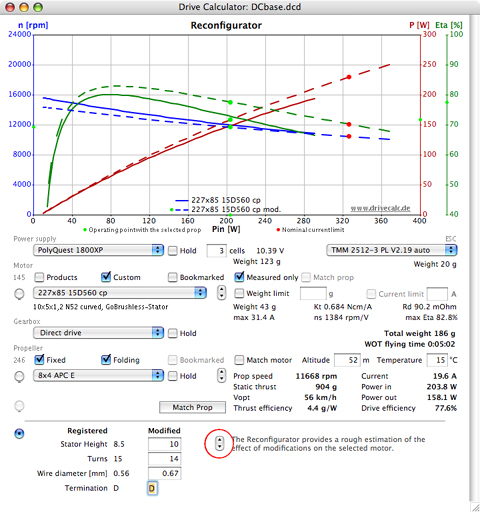Click the modified Wire diameter field
The height and width of the screenshot is (512, 480).
(165, 473)
